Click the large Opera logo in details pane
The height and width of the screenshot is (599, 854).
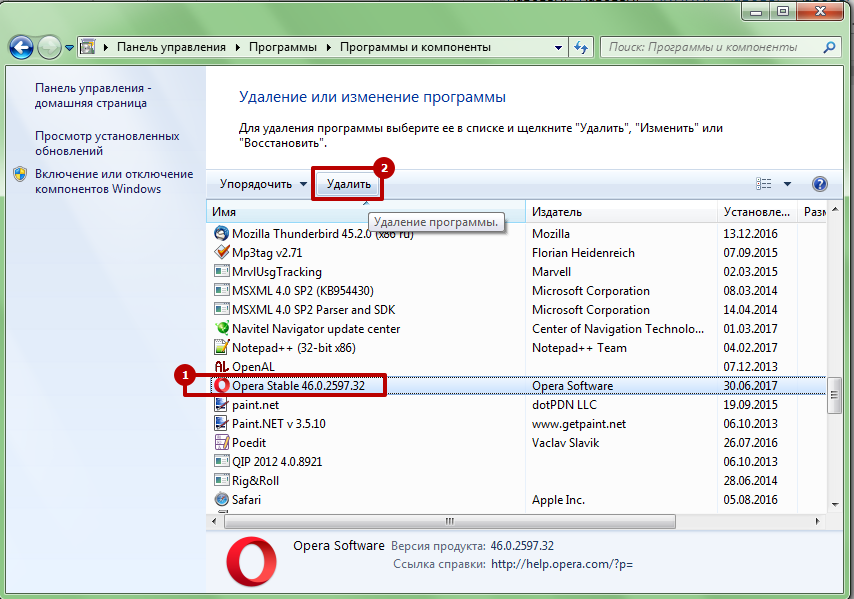(x=252, y=561)
